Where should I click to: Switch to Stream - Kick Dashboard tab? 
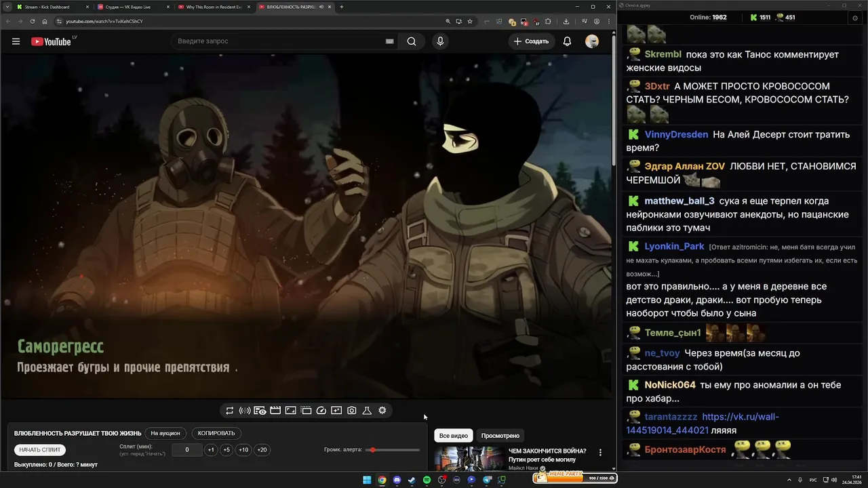point(52,7)
